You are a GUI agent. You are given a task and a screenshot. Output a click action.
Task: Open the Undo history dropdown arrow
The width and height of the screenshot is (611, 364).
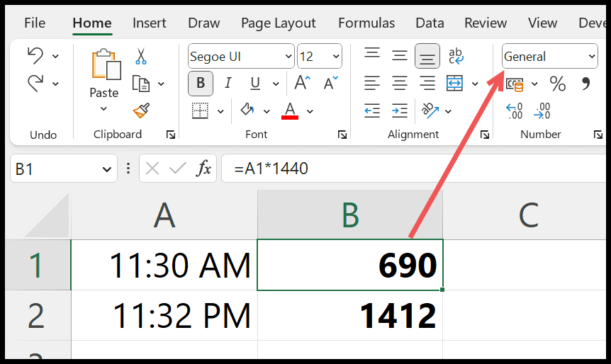tap(55, 57)
